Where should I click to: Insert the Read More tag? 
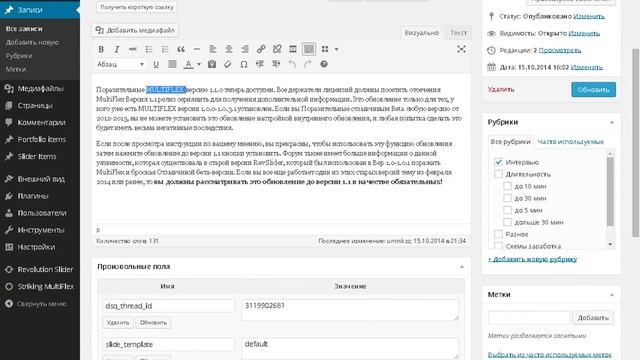(293, 49)
